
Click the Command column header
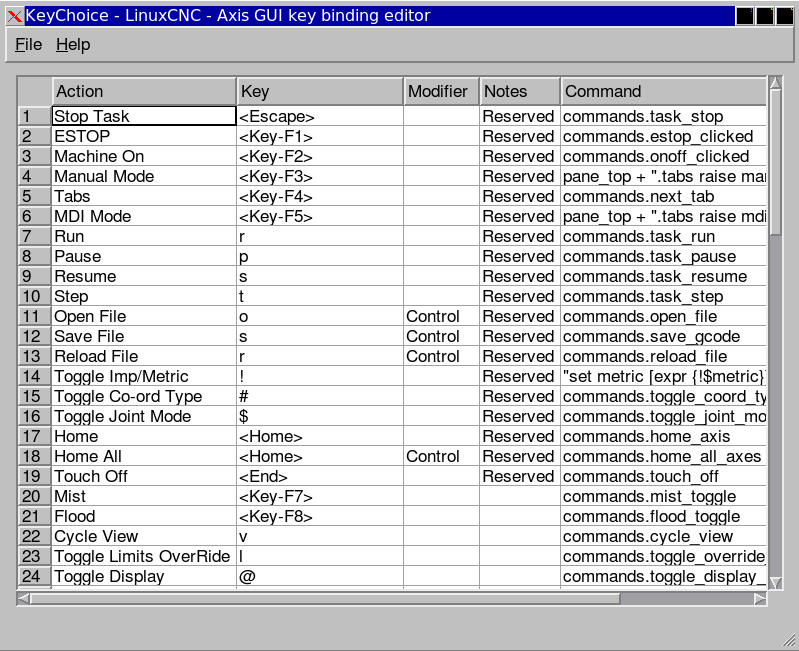663,91
